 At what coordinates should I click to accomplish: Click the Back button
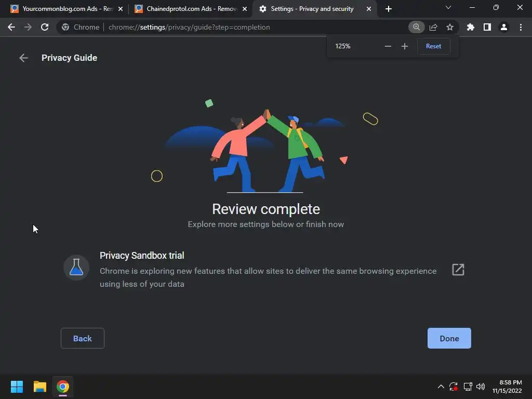83,338
